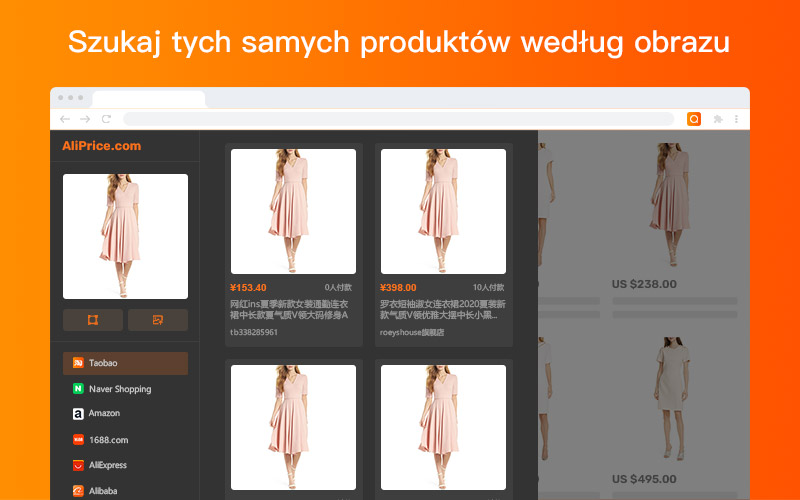
Task: Open the ¥153.40 product title
Action: pos(289,310)
